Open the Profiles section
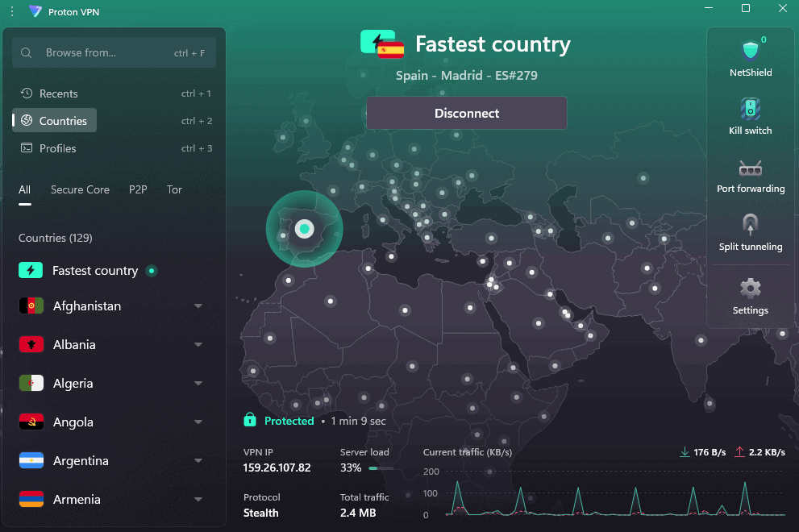The height and width of the screenshot is (532, 799). pyautogui.click(x=57, y=148)
